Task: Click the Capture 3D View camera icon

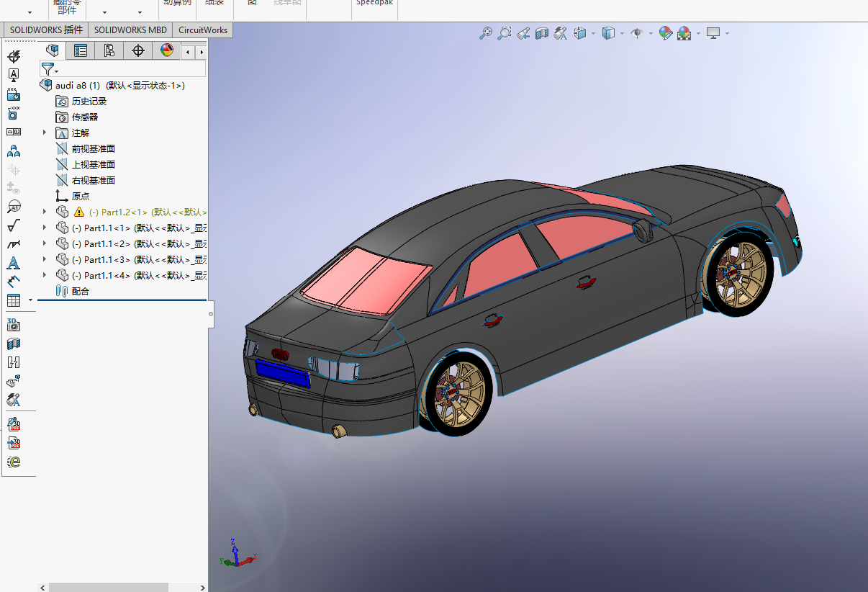Action: coord(13,324)
